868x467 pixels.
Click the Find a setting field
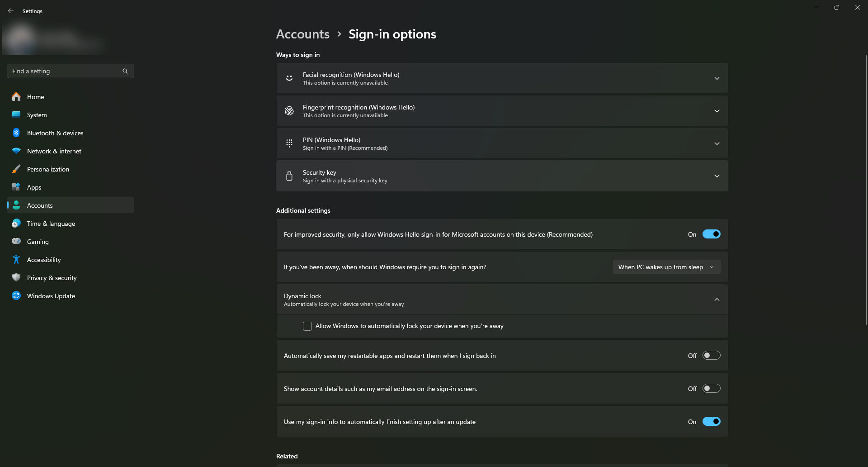pos(71,71)
